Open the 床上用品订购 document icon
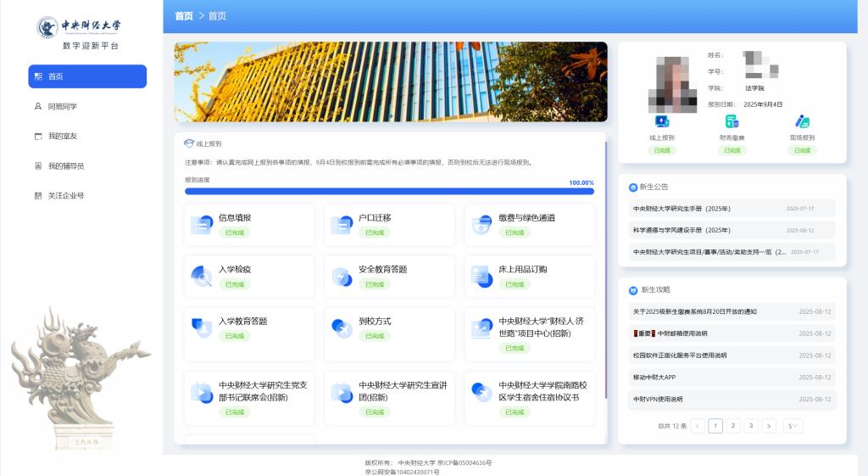868x476 pixels. point(481,276)
